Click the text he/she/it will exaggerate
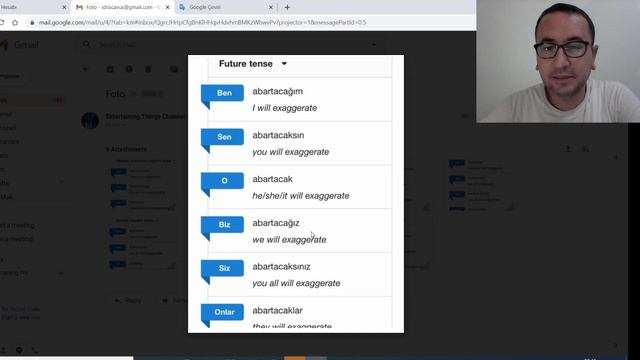The image size is (640, 360). 301,196
